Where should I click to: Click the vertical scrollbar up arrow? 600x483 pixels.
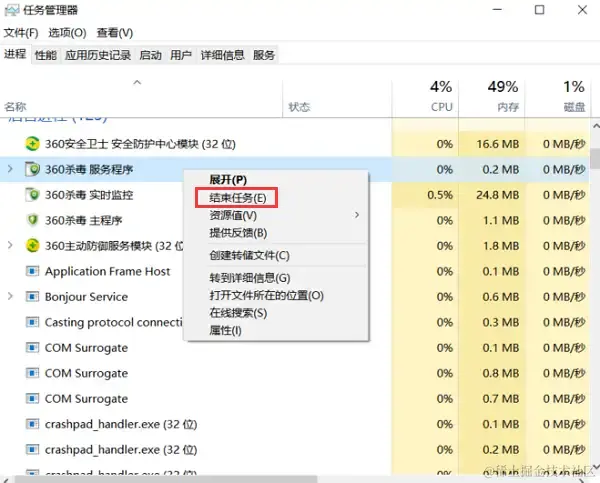[596, 125]
